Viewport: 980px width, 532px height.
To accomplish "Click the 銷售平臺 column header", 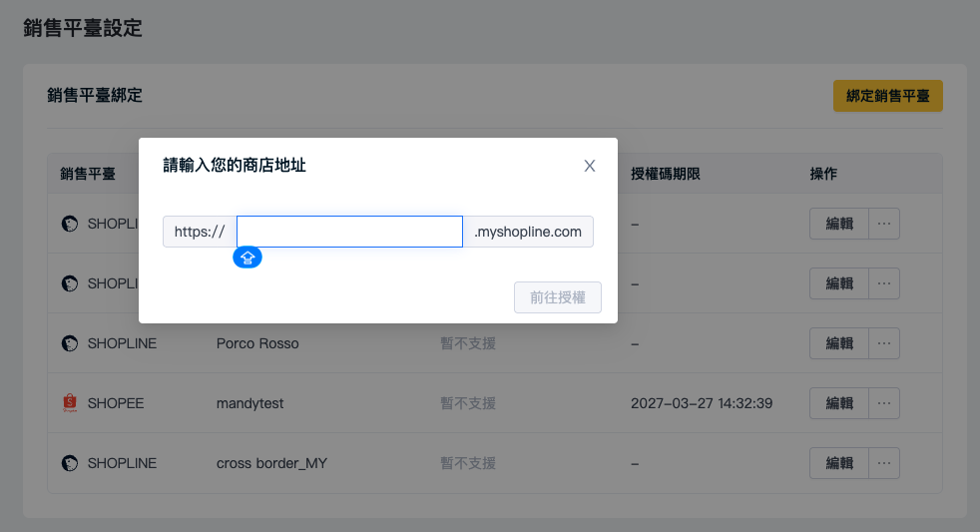I will 88,174.
